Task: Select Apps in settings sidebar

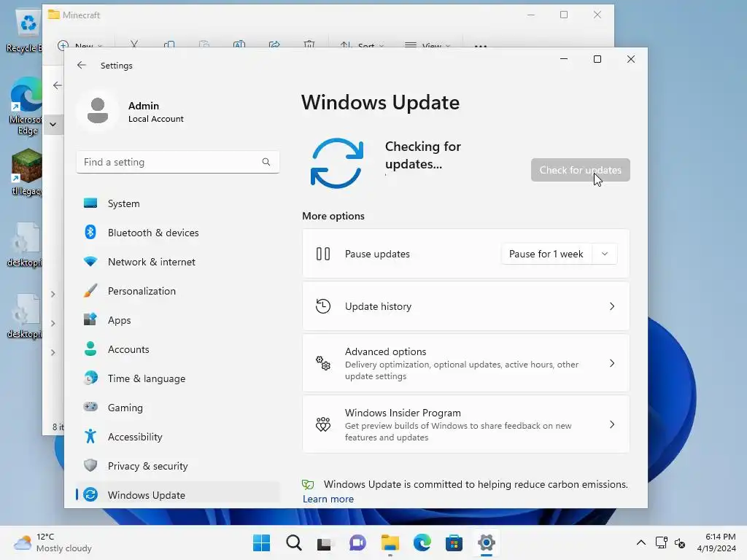Action: pyautogui.click(x=177, y=320)
